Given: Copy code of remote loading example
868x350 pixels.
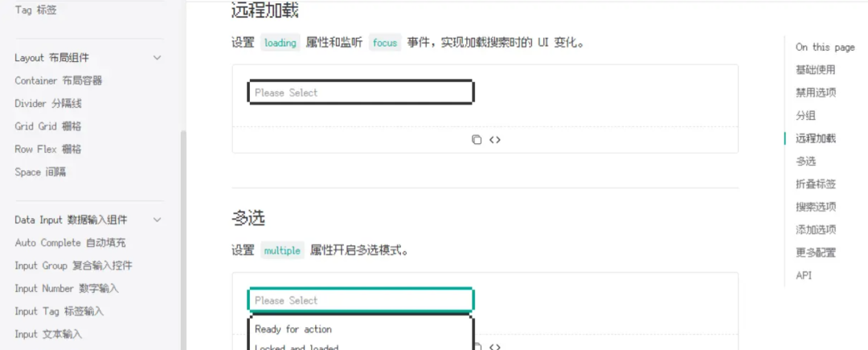Looking at the screenshot, I should point(477,139).
